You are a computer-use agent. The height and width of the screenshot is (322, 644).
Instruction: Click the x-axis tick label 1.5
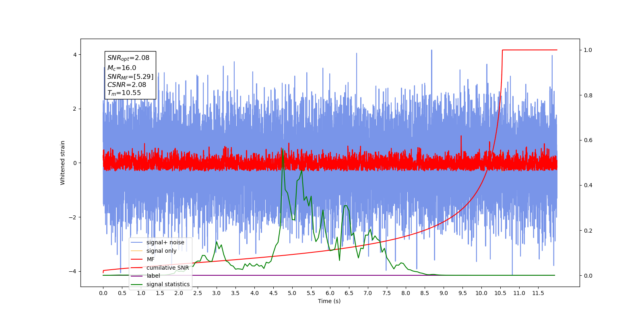point(160,293)
